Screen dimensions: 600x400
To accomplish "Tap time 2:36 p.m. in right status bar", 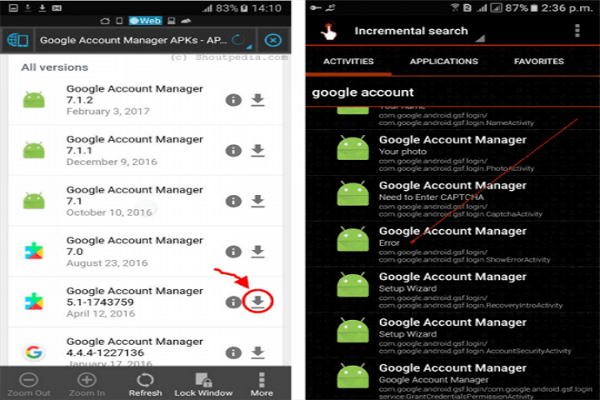I will (567, 8).
